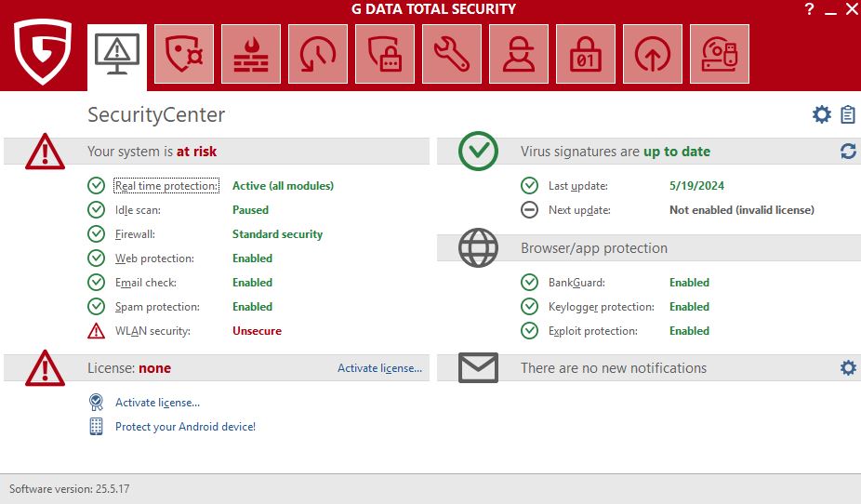Click the system at risk warning triangle

pyautogui.click(x=45, y=152)
